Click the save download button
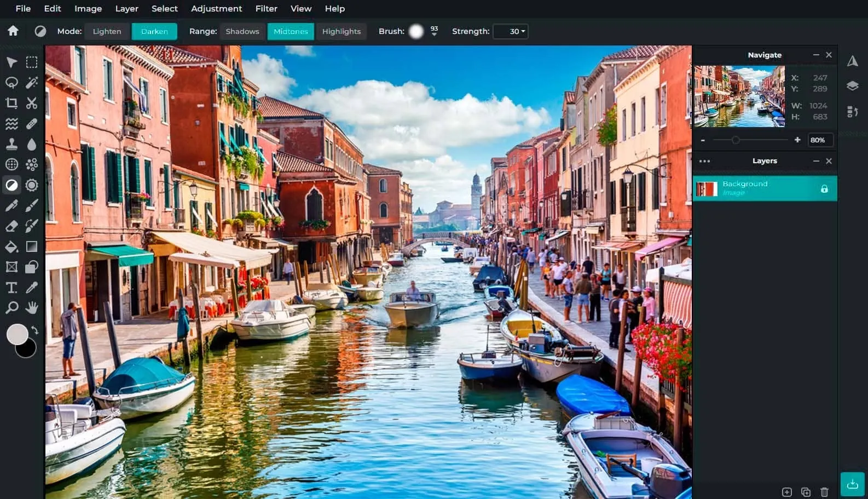This screenshot has height=499, width=868. [x=852, y=484]
